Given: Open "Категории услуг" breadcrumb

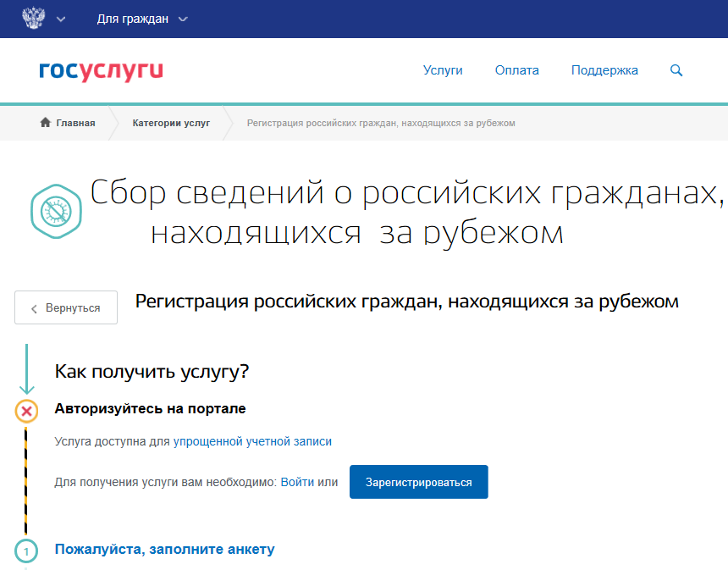Looking at the screenshot, I should click(x=171, y=123).
